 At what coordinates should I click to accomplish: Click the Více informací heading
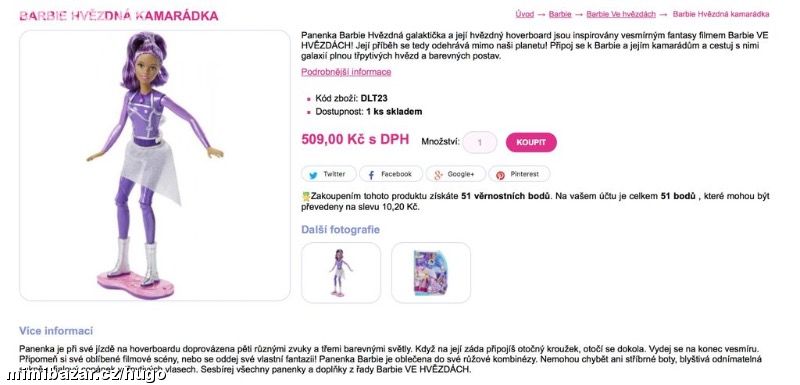pyautogui.click(x=56, y=331)
